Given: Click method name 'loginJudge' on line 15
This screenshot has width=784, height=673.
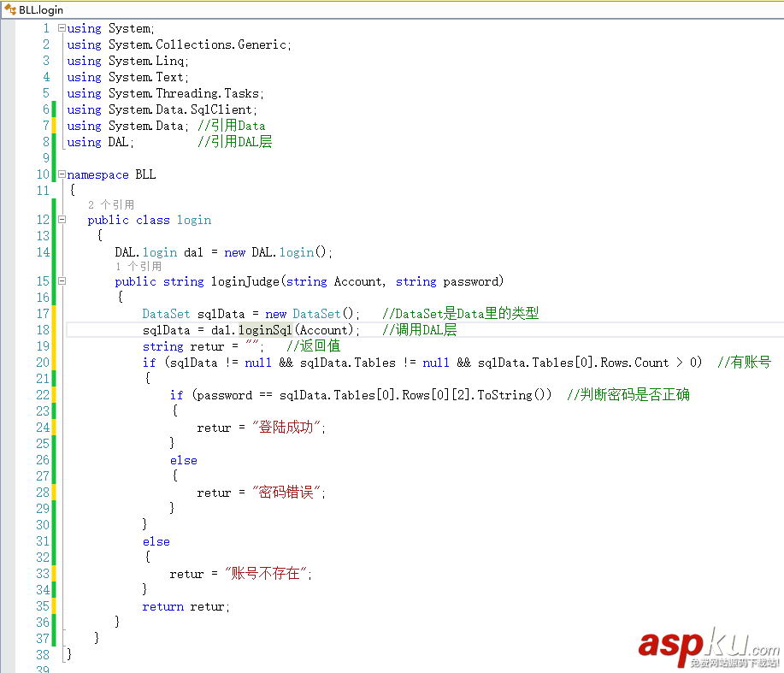Looking at the screenshot, I should [x=245, y=281].
